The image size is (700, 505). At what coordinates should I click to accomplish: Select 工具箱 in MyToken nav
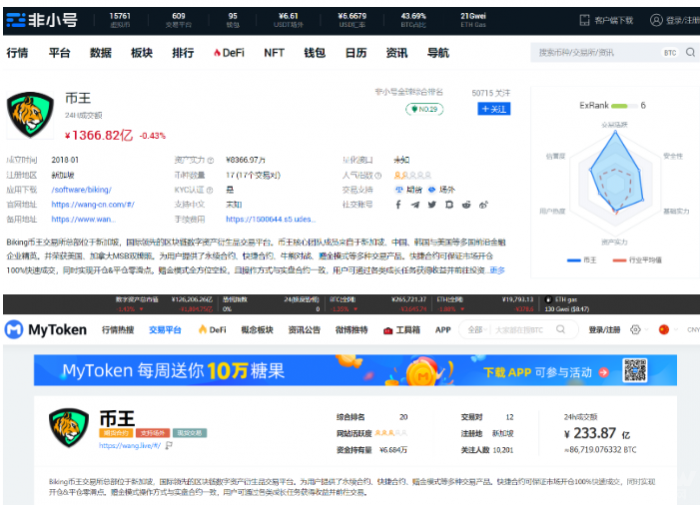pos(402,330)
